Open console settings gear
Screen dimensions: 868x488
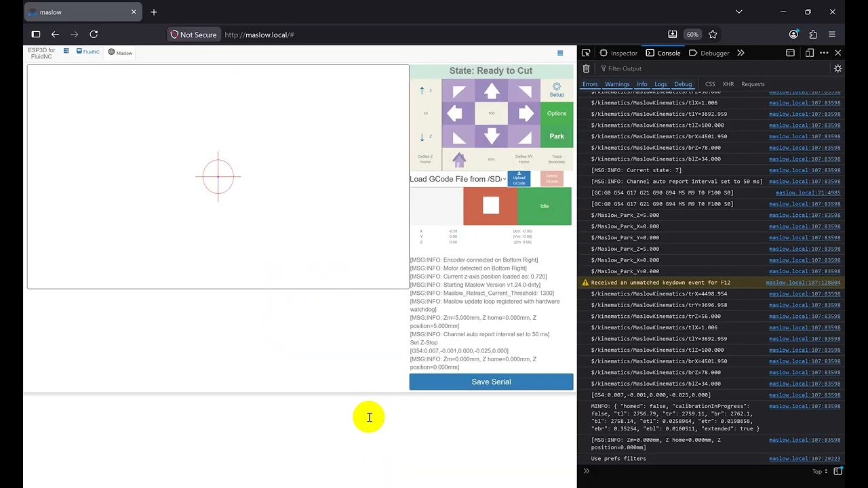tap(837, 68)
